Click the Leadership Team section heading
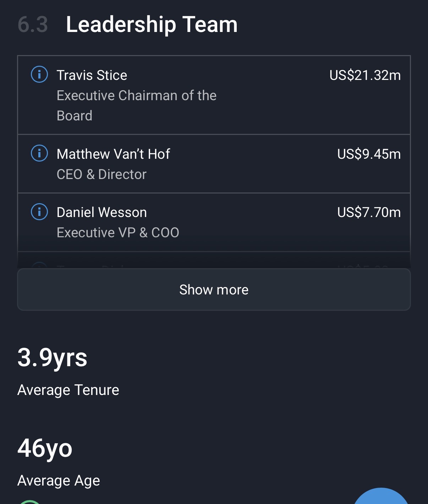Image resolution: width=428 pixels, height=504 pixels. 152,25
